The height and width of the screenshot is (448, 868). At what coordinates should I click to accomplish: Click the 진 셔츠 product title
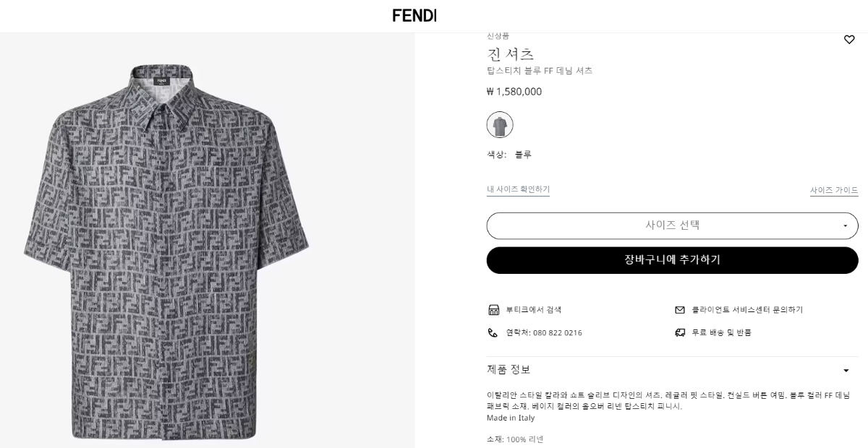tap(510, 54)
